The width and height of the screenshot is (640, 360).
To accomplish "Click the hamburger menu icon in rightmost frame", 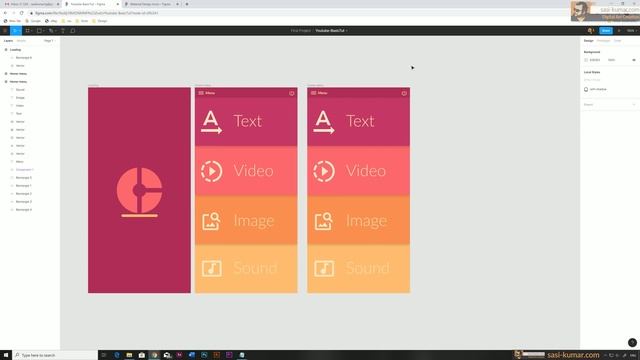I will point(313,93).
